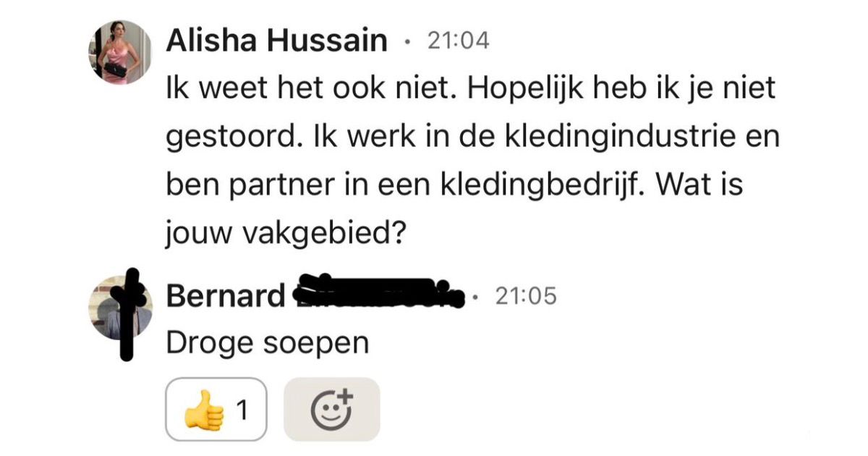Click the smiley face with plus icon
Screen dimensions: 868x456
pos(331,410)
